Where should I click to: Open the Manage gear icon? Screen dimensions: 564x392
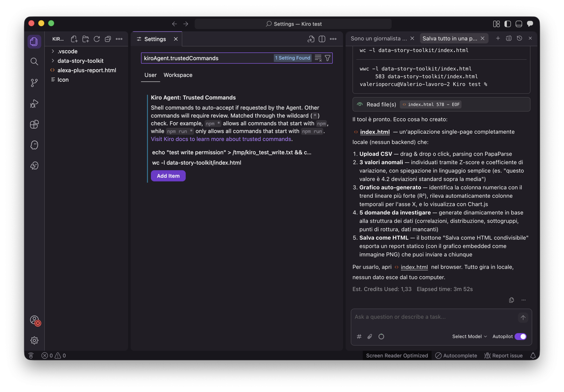click(34, 340)
